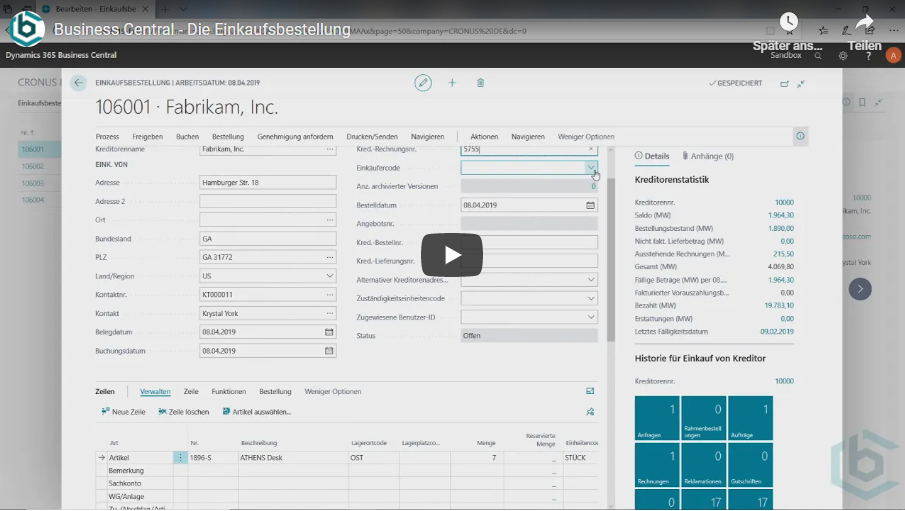Screen dimensions: 905x511
Task: Open the Zuständigkeitseinheitencode dropdown
Action: point(591,298)
